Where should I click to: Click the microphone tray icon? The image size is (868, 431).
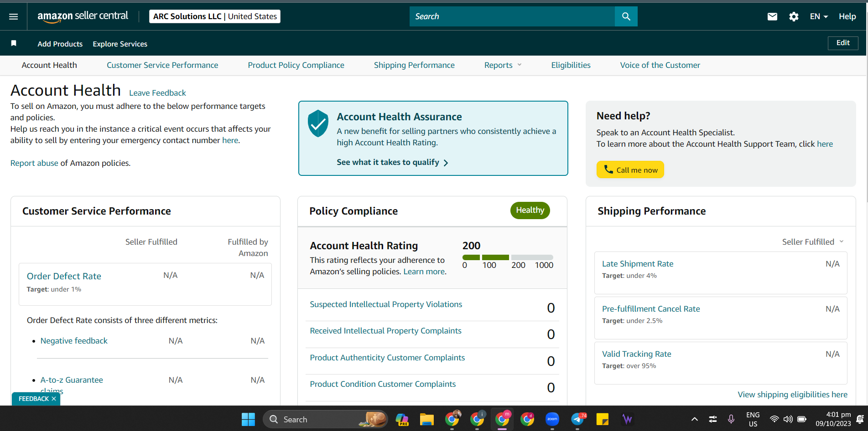(731, 419)
